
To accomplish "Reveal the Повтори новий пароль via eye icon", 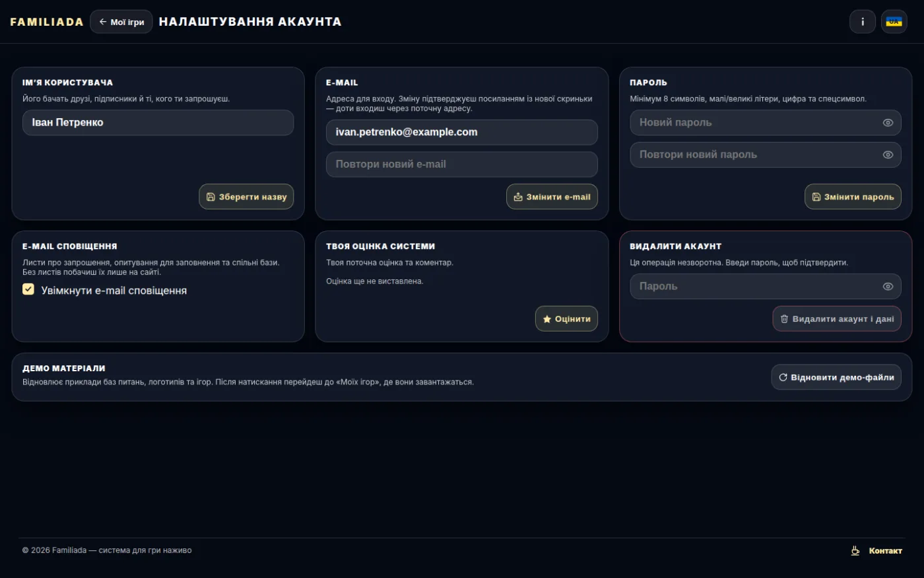I will click(x=888, y=155).
